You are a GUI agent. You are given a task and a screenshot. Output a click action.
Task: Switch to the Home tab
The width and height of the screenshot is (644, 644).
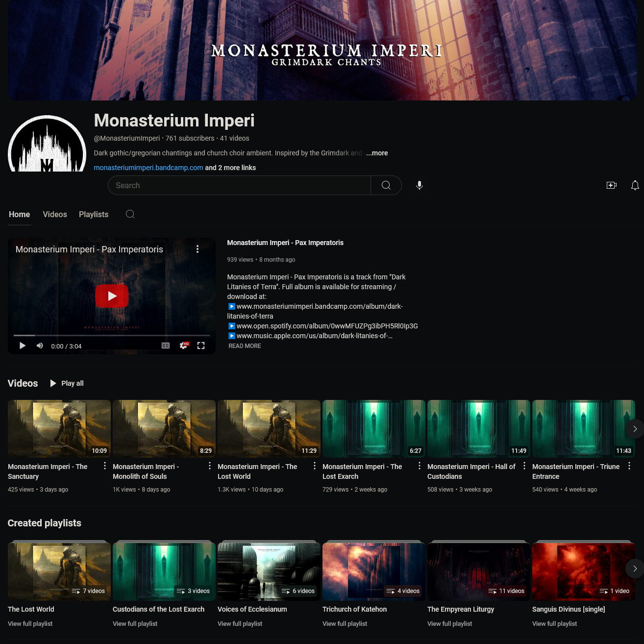[20, 214]
